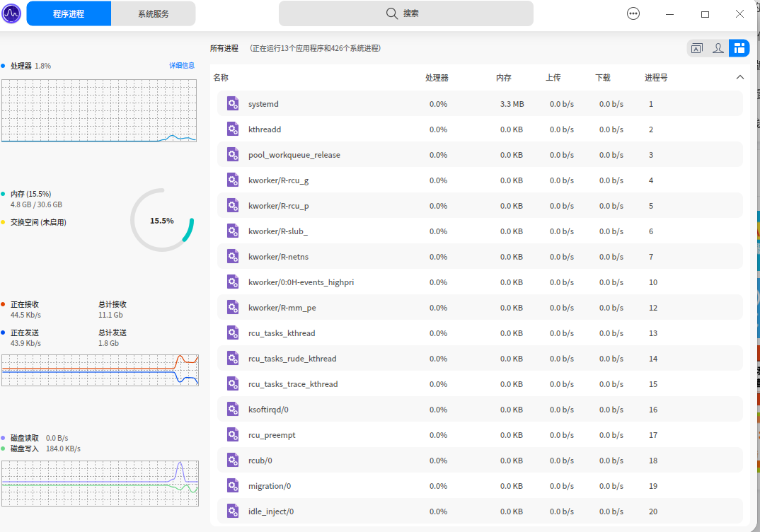Image resolution: width=760 pixels, height=532 pixels.
Task: Switch to the 系统服务 tab
Action: pos(154,13)
